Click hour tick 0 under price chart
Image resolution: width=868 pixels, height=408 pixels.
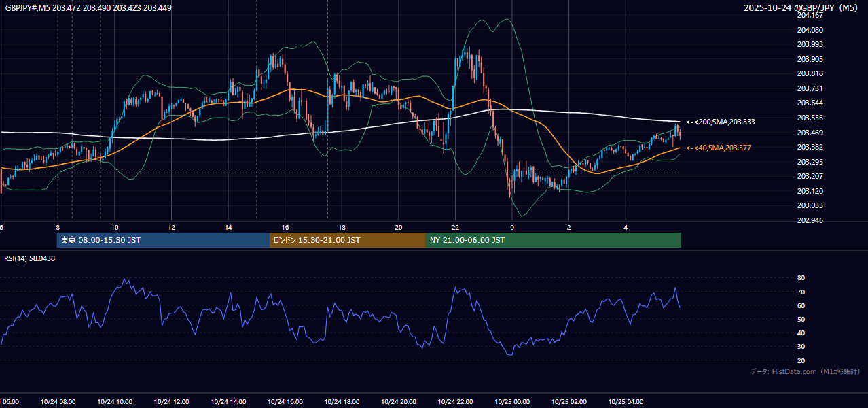(x=512, y=228)
